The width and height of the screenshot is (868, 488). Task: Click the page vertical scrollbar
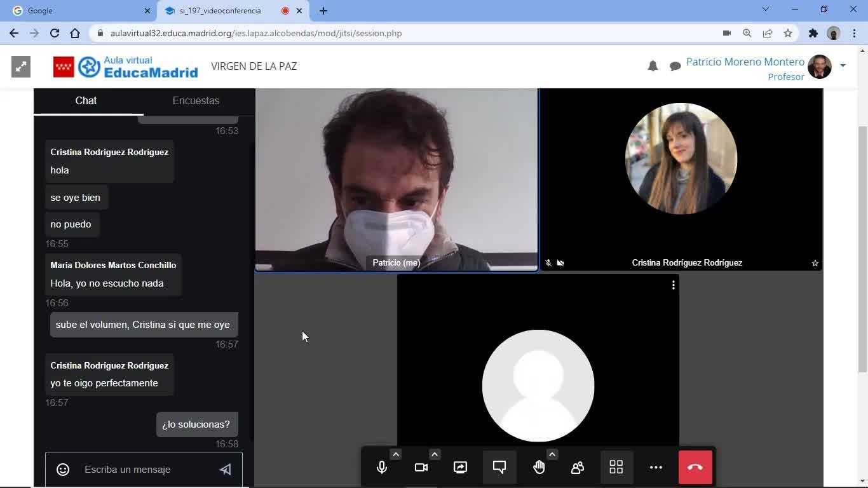tap(862, 248)
